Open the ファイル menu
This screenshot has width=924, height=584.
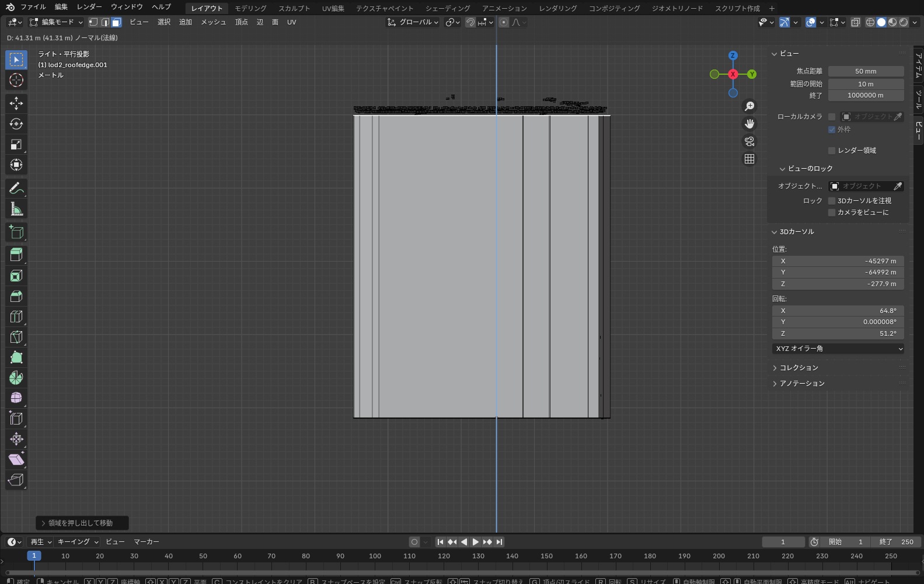[x=33, y=7]
